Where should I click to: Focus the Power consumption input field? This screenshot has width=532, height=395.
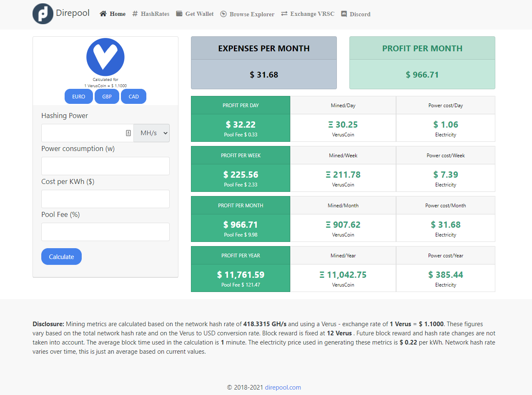pyautogui.click(x=105, y=166)
